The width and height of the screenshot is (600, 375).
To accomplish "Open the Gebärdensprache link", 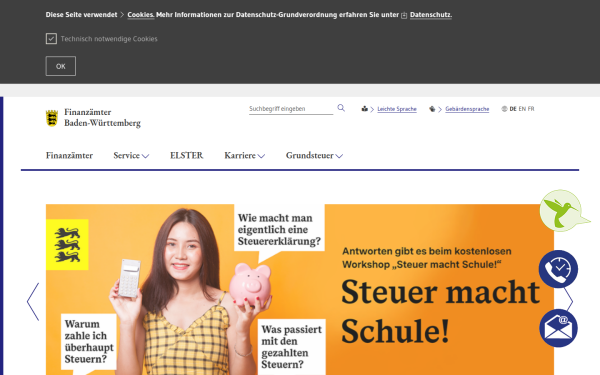I will [x=467, y=109].
